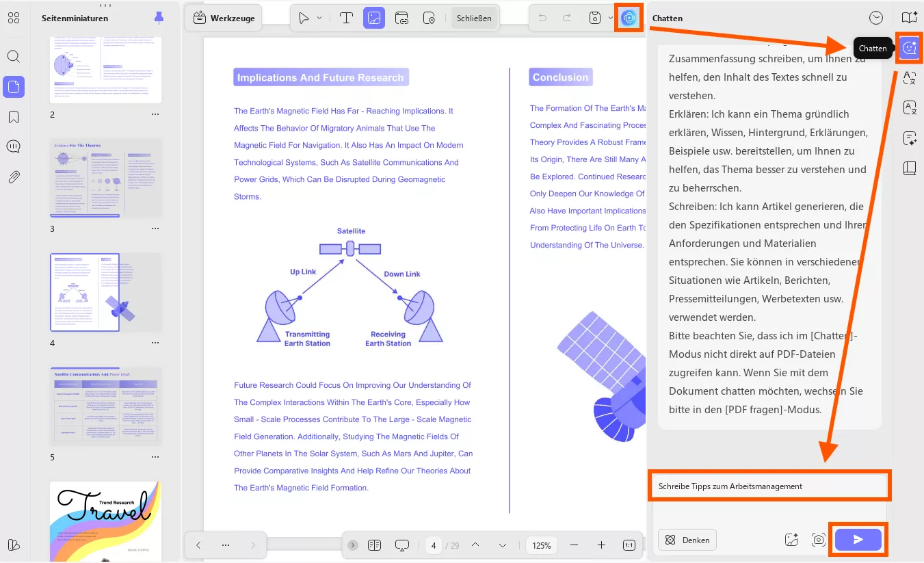Click the 'Receiving Earth Station' label
Screen dimensions: 924x563
click(388, 339)
